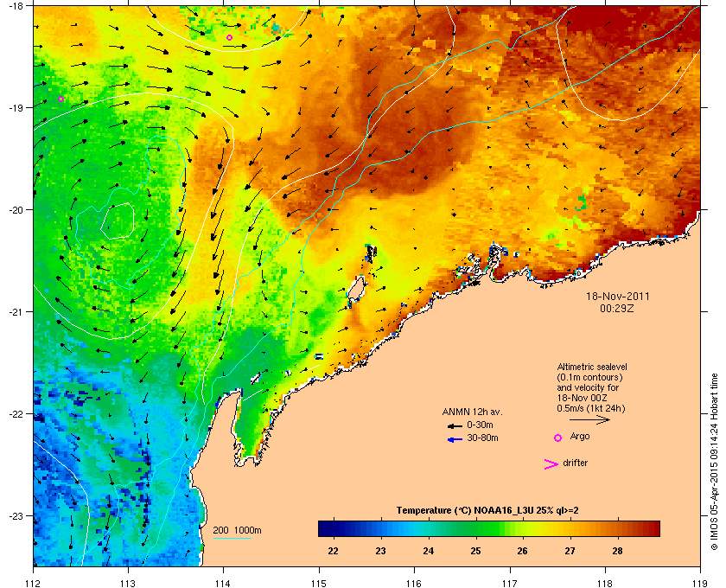Click the colorbar tick label '25'
Viewport: 726px width, 588px height.
[x=475, y=551]
